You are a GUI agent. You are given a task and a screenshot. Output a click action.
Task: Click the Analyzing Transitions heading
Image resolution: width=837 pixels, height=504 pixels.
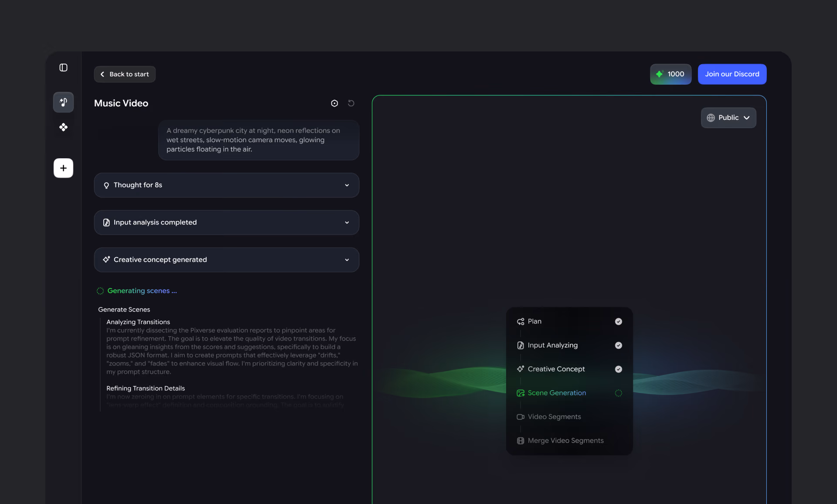[138, 322]
